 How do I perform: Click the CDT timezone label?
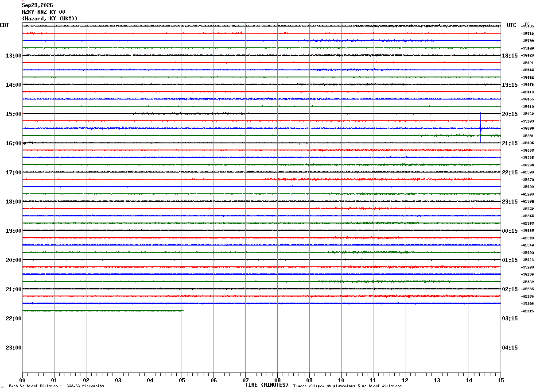coord(4,25)
